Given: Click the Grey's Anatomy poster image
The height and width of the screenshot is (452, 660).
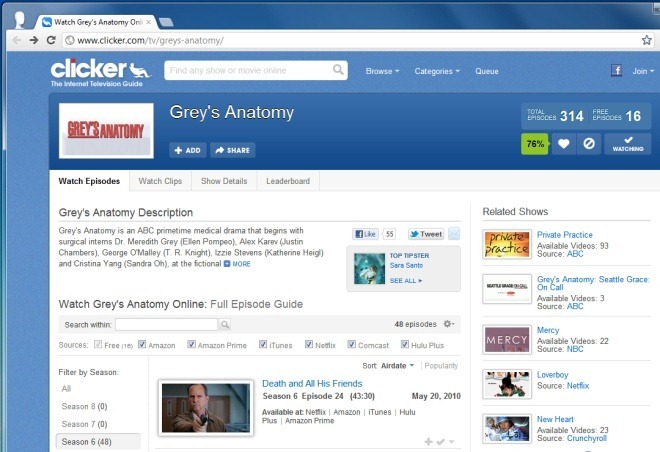Looking at the screenshot, I should pyautogui.click(x=106, y=131).
